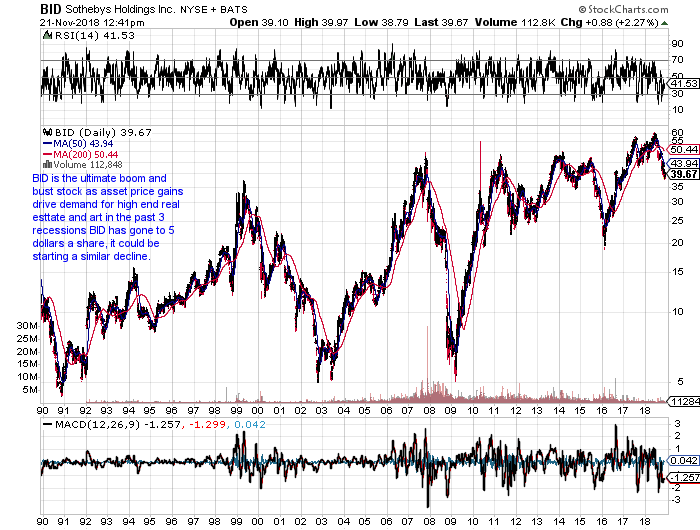Click the volume bars icon in the legend
The width and height of the screenshot is (700, 530).
coord(48,165)
